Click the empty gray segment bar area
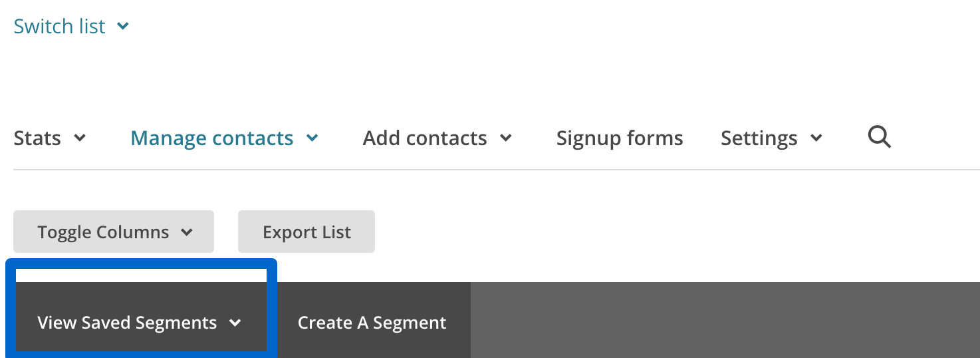980x358 pixels. click(x=725, y=320)
